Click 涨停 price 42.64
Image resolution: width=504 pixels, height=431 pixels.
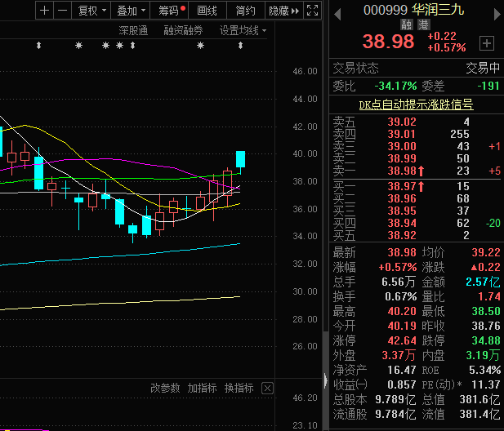[402, 340]
